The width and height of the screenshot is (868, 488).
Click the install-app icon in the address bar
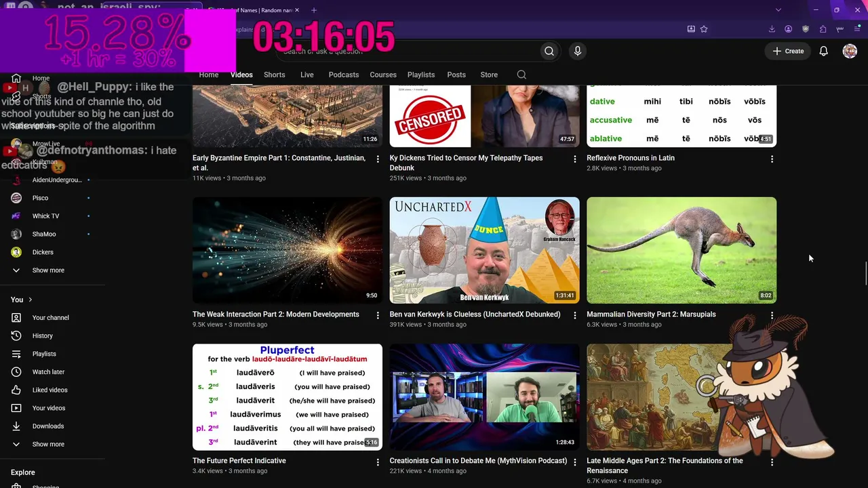point(691,29)
